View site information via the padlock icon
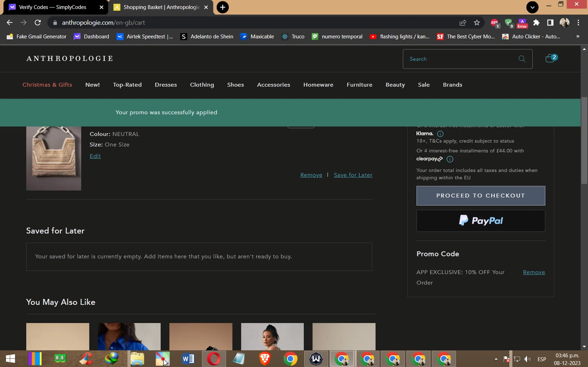The image size is (588, 367). 55,23
